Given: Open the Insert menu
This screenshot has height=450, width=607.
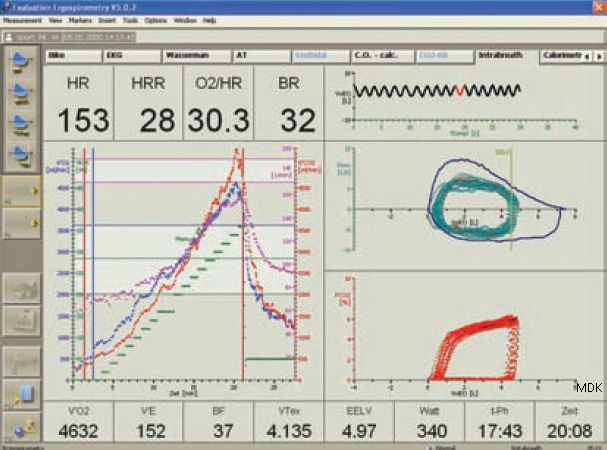Looking at the screenshot, I should (x=107, y=21).
